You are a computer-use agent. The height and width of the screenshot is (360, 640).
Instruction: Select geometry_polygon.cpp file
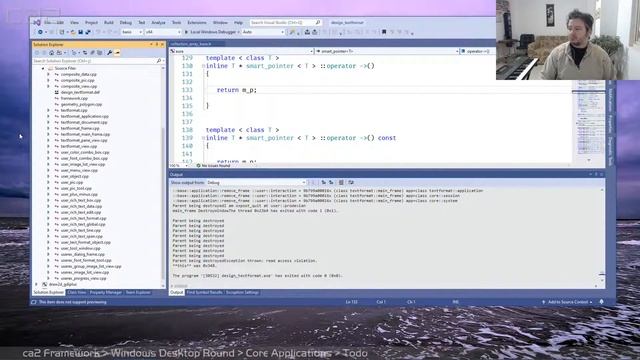81,104
